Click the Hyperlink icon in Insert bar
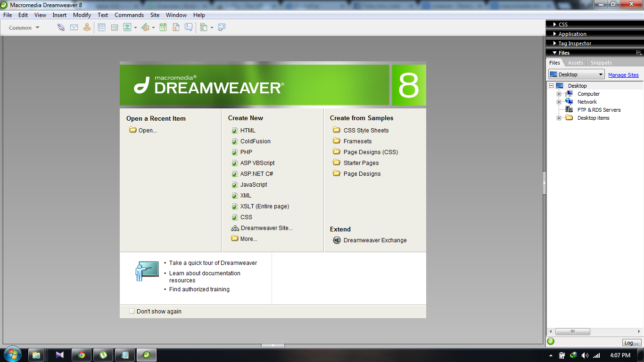This screenshot has width=644, height=362. click(61, 27)
